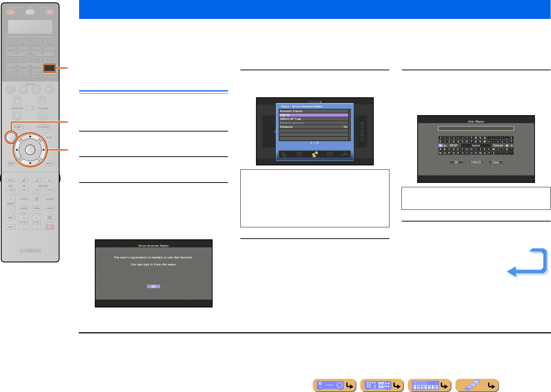Image resolution: width=551 pixels, height=392 pixels.
Task: Click the DISPLAY button on remote
Action: click(49, 163)
